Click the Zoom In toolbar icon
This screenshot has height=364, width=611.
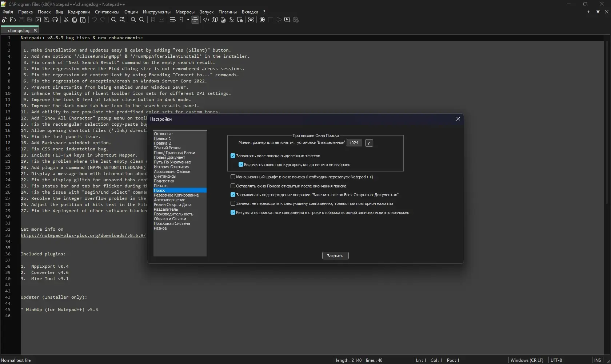tap(133, 20)
